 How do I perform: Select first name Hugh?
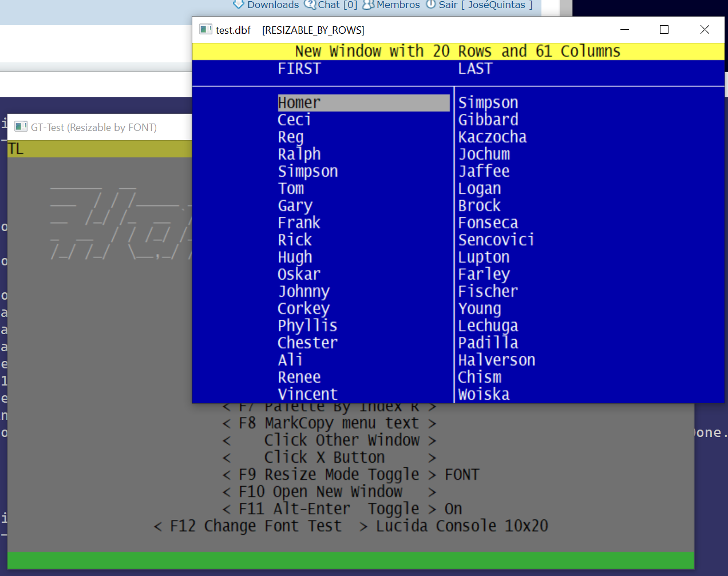pos(295,257)
